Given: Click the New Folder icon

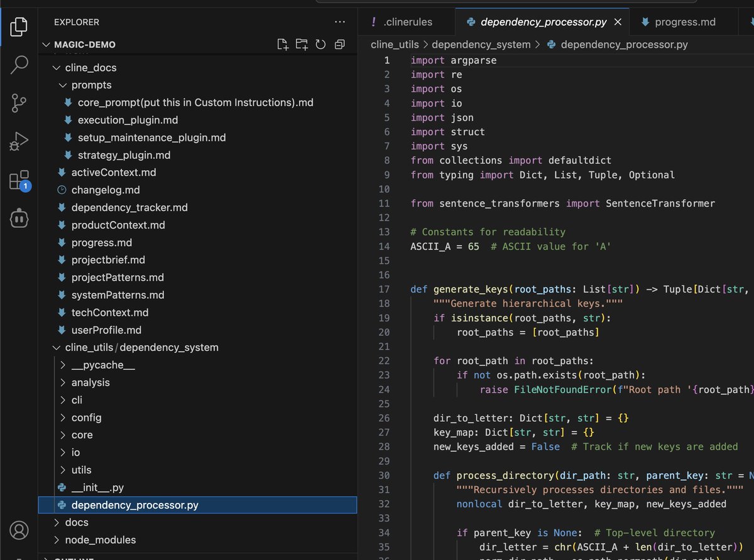Looking at the screenshot, I should 302,45.
